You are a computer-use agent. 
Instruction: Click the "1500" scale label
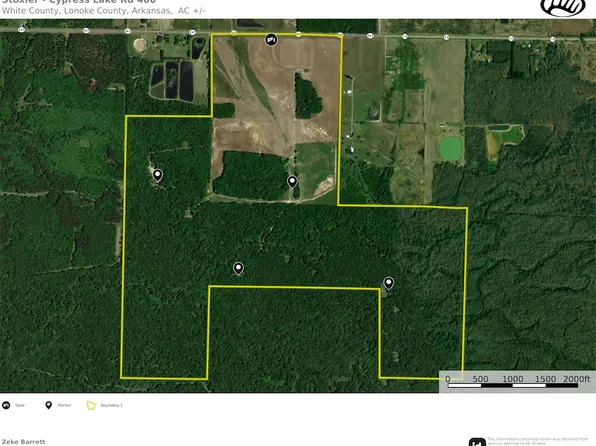tap(545, 379)
